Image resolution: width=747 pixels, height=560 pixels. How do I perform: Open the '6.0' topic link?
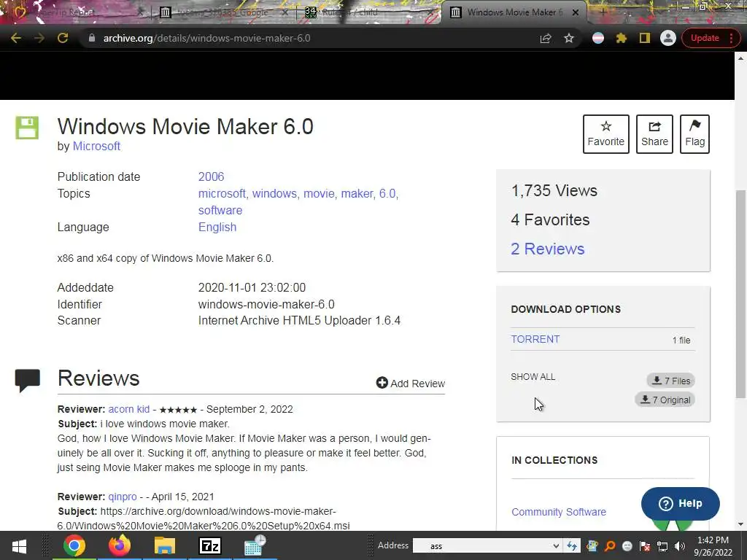tap(387, 194)
